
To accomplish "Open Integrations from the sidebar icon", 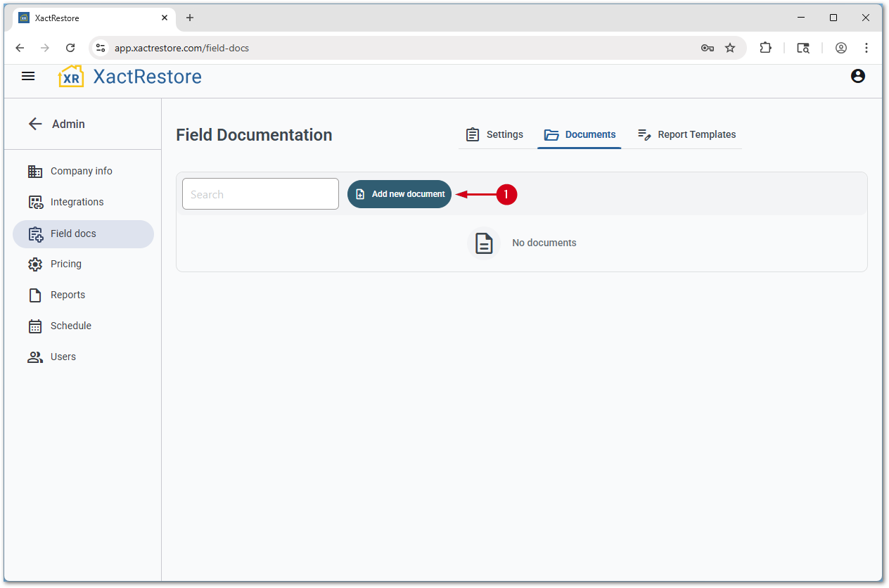I will tap(35, 202).
